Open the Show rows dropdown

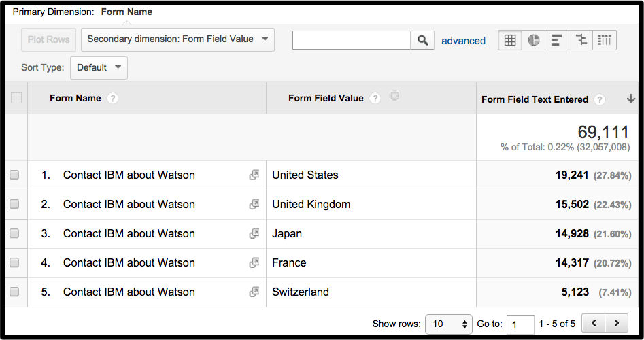(x=449, y=324)
